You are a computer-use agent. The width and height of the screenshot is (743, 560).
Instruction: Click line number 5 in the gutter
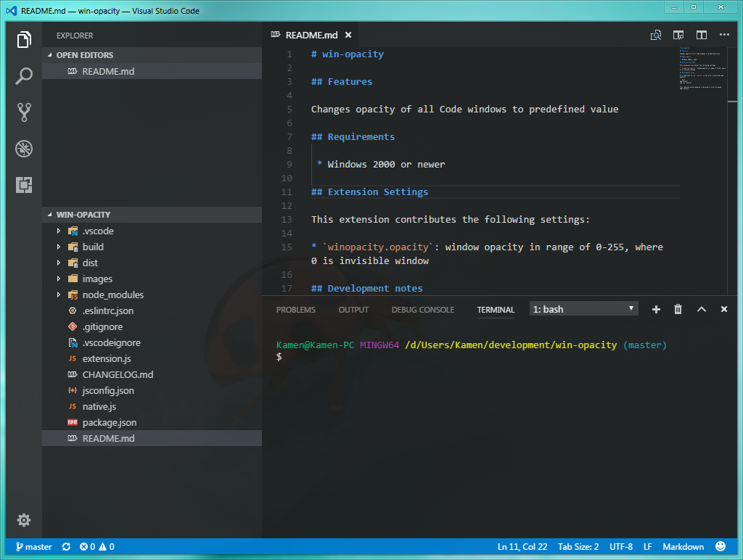289,110
